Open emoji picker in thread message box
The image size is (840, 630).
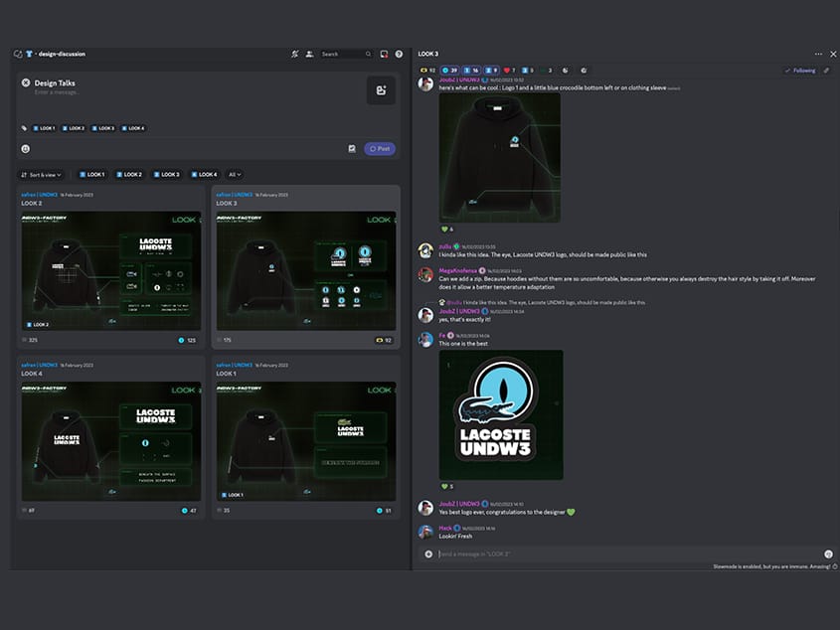coord(828,553)
